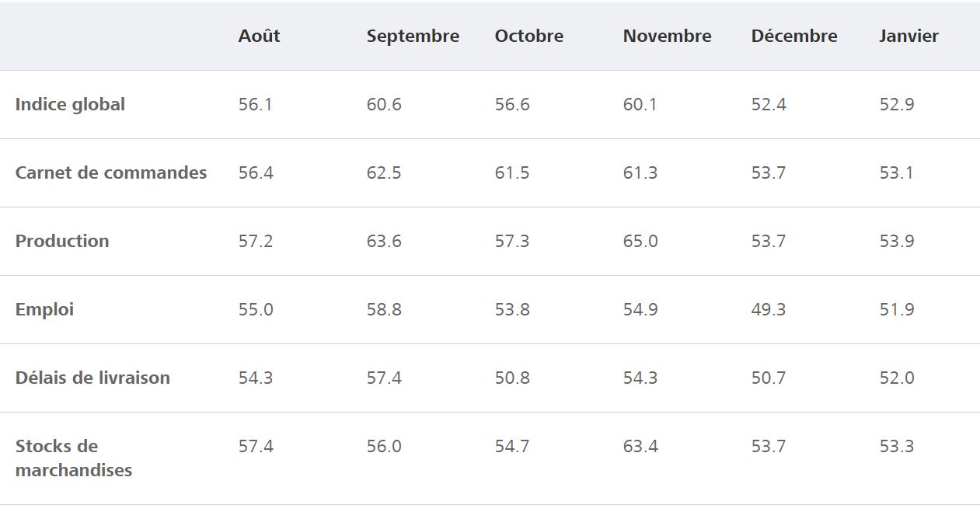Click the 65.0 Production value for Novembre
The width and height of the screenshot is (980, 512).
click(x=640, y=241)
